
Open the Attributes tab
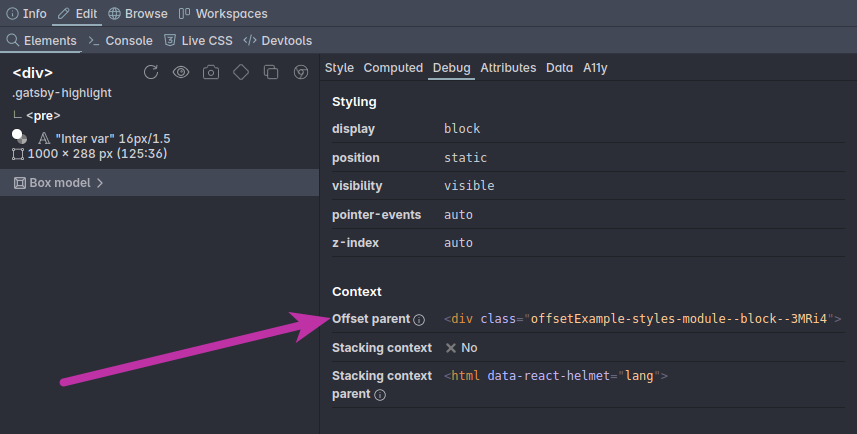(x=508, y=68)
